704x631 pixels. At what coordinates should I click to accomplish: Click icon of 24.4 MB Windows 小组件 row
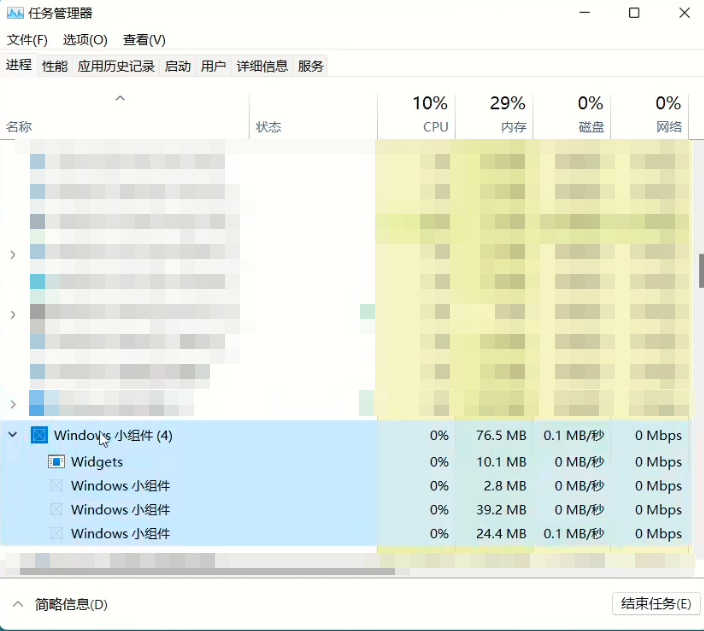click(x=56, y=533)
